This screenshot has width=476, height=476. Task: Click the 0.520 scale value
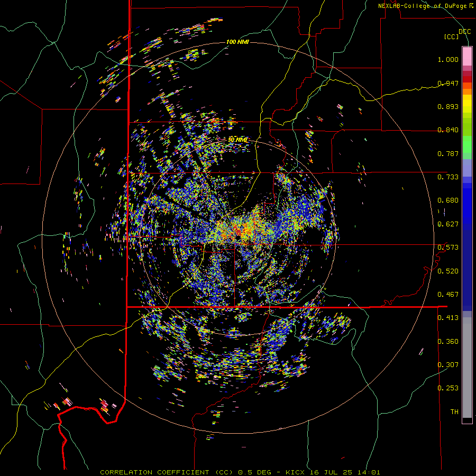click(448, 271)
